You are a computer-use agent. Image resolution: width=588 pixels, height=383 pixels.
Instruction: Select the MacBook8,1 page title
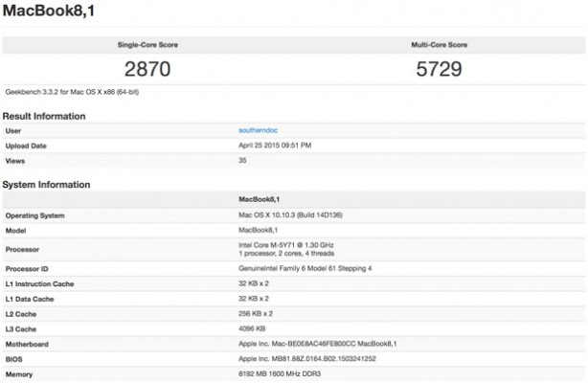point(49,11)
